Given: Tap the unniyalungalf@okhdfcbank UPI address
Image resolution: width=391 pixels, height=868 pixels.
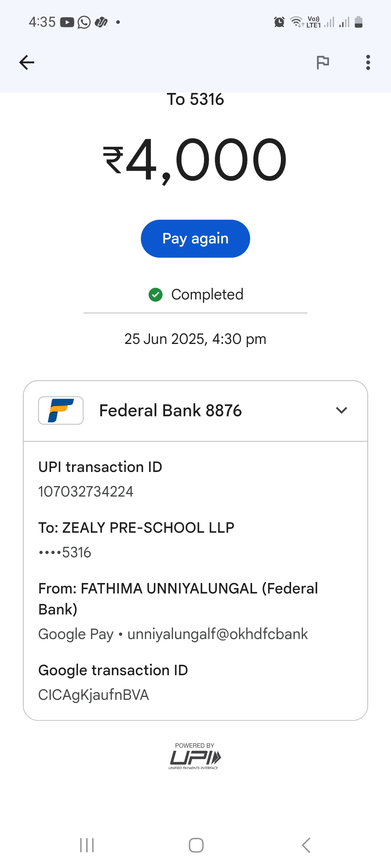Looking at the screenshot, I should coord(217,634).
